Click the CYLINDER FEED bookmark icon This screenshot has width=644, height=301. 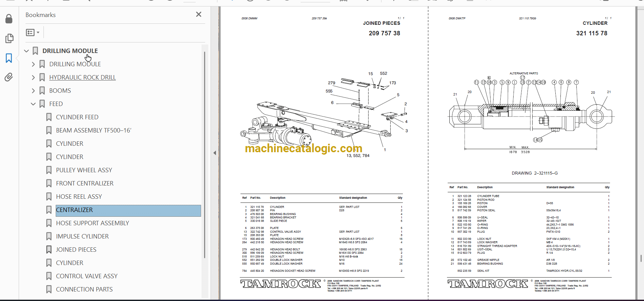point(49,117)
